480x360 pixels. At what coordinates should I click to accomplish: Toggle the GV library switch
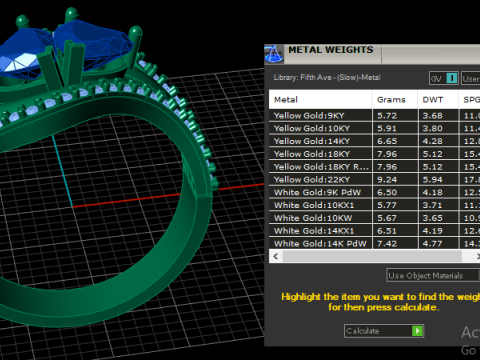[x=444, y=78]
